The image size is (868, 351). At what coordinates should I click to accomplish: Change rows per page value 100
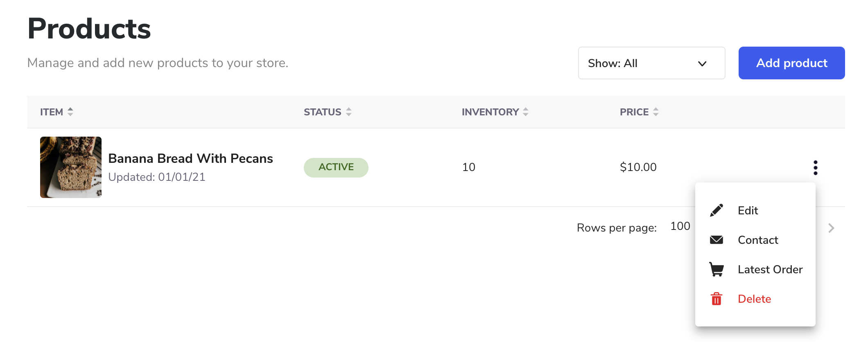680,226
